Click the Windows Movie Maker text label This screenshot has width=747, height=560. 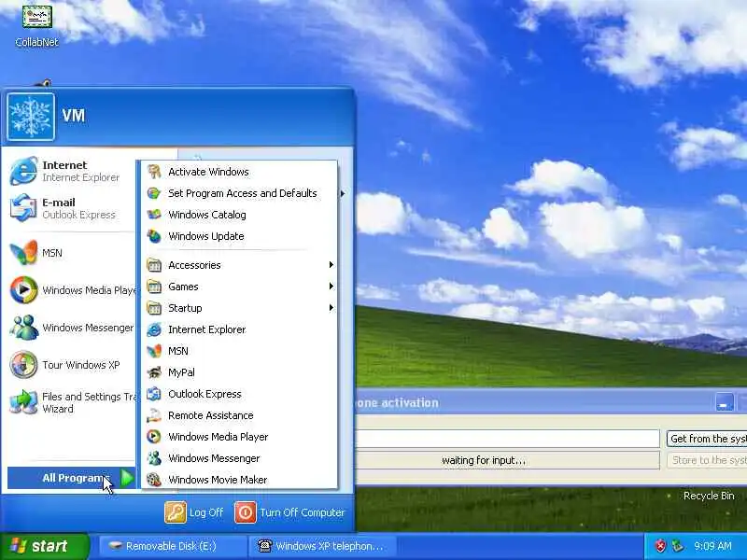click(x=218, y=480)
